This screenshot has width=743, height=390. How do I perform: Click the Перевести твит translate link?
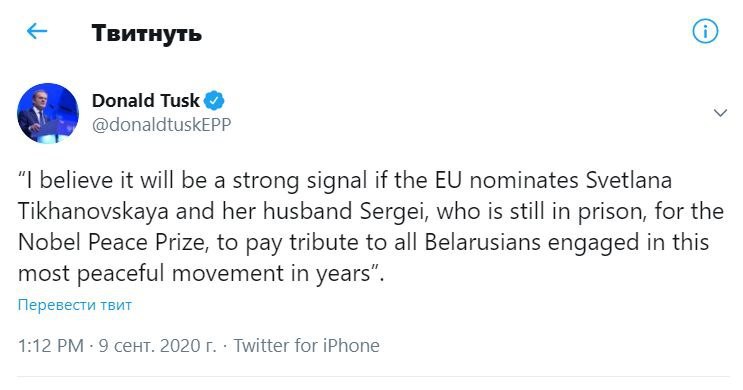(x=75, y=305)
